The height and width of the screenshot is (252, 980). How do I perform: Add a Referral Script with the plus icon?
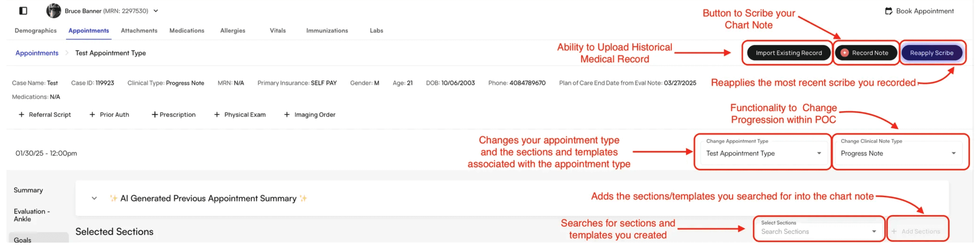coord(21,114)
